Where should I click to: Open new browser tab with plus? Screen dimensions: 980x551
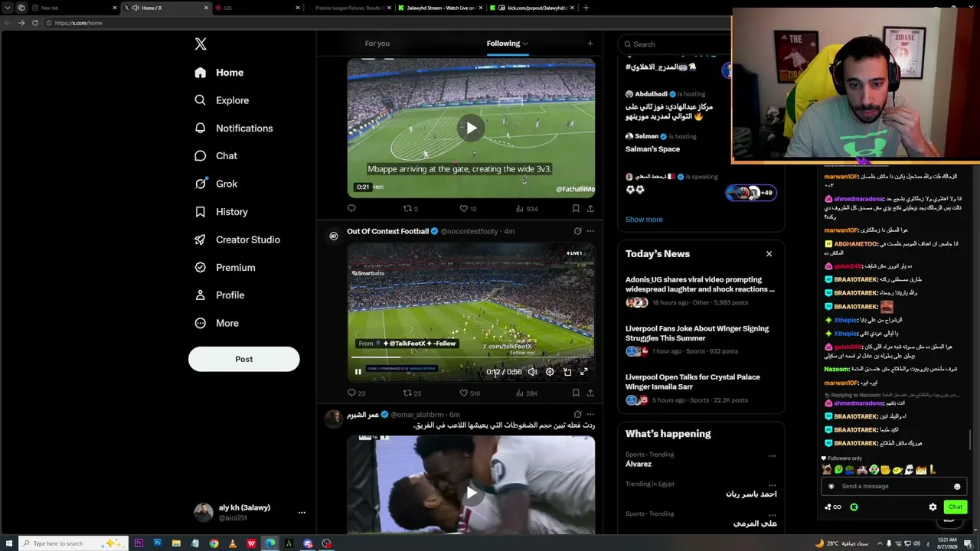click(586, 8)
